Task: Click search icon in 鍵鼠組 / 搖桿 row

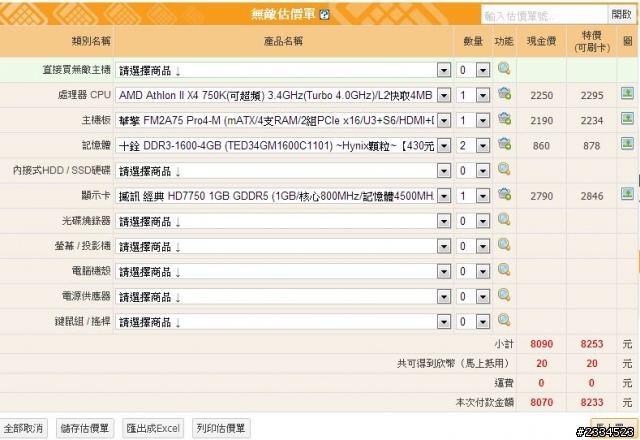Action: pyautogui.click(x=504, y=320)
